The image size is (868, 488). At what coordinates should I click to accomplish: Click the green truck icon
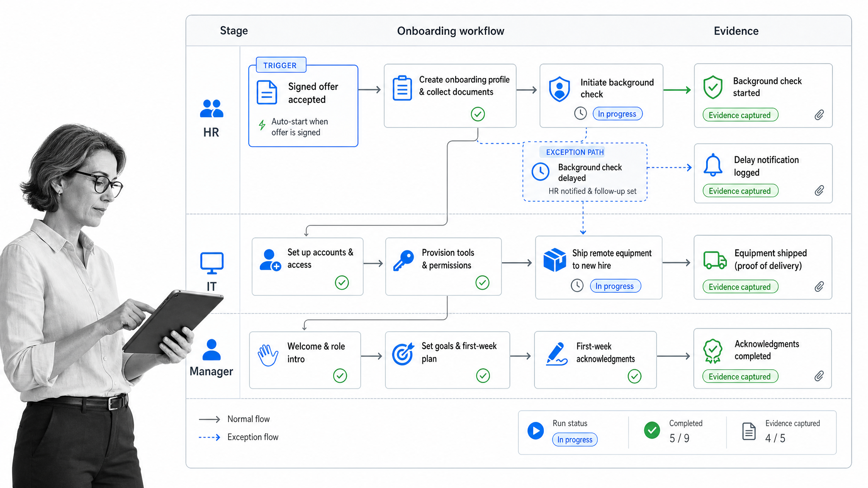[715, 260]
